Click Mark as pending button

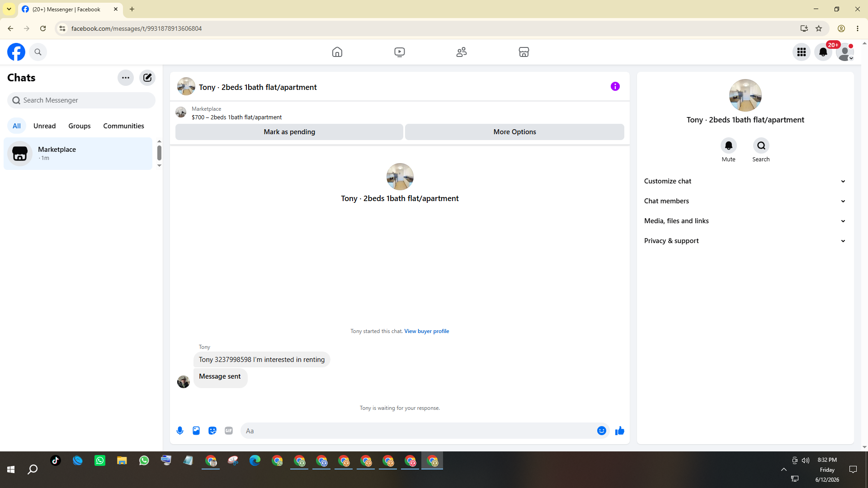pyautogui.click(x=289, y=132)
